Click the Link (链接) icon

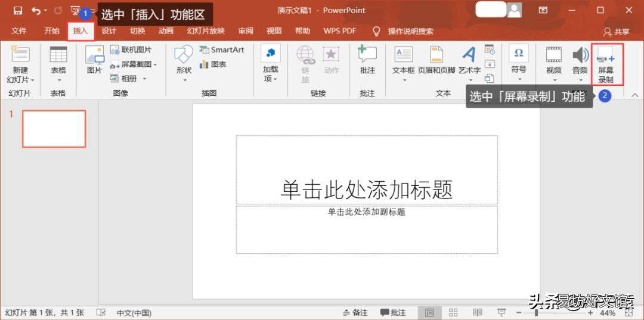coord(305,54)
